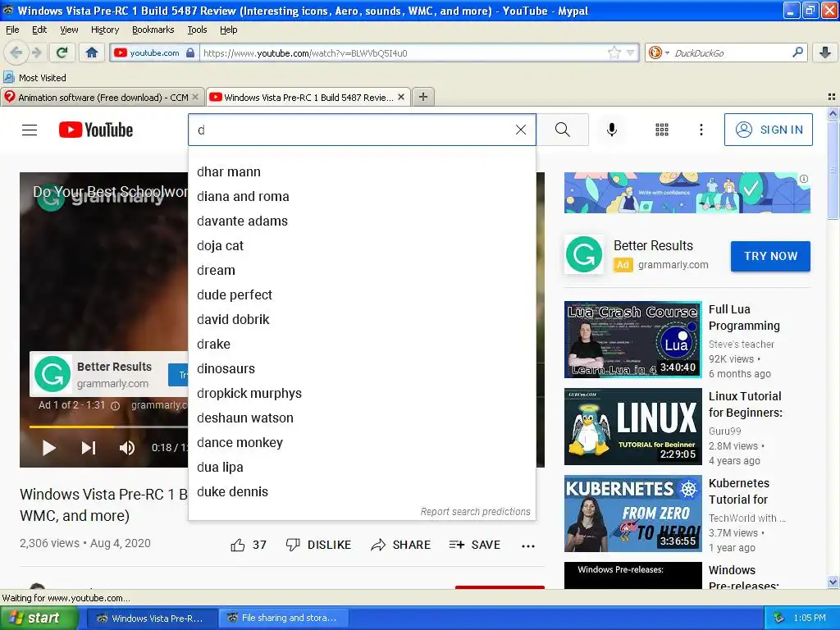This screenshot has height=630, width=840.
Task: Go to the YouTube home logo
Action: tap(96, 130)
